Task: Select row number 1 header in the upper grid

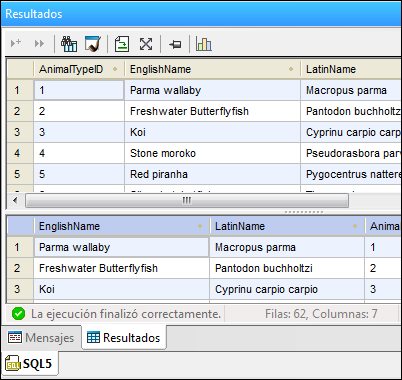Action: (x=20, y=90)
